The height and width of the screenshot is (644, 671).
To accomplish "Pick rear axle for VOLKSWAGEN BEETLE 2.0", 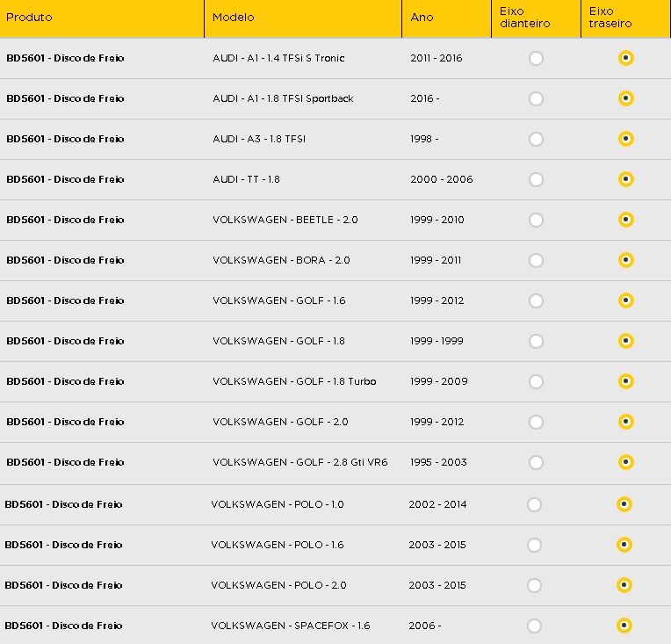I will (625, 220).
